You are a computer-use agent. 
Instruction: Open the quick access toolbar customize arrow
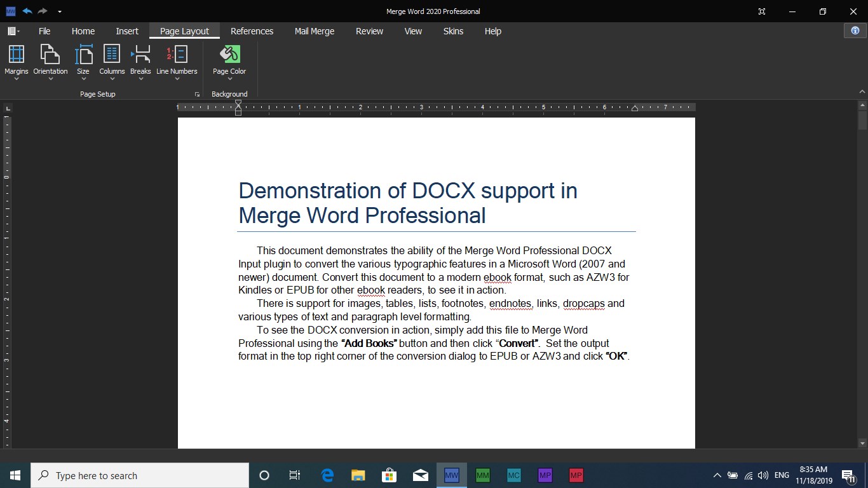[x=59, y=11]
